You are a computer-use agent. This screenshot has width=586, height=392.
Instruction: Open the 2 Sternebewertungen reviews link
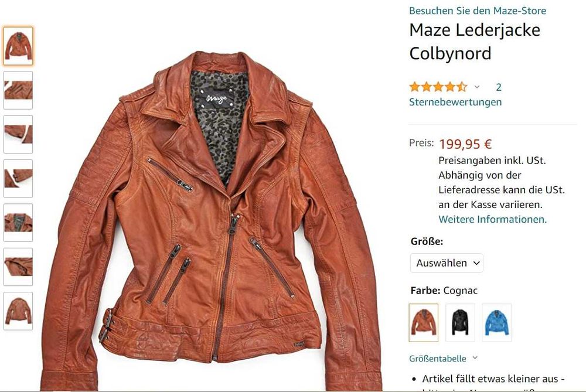click(x=455, y=101)
